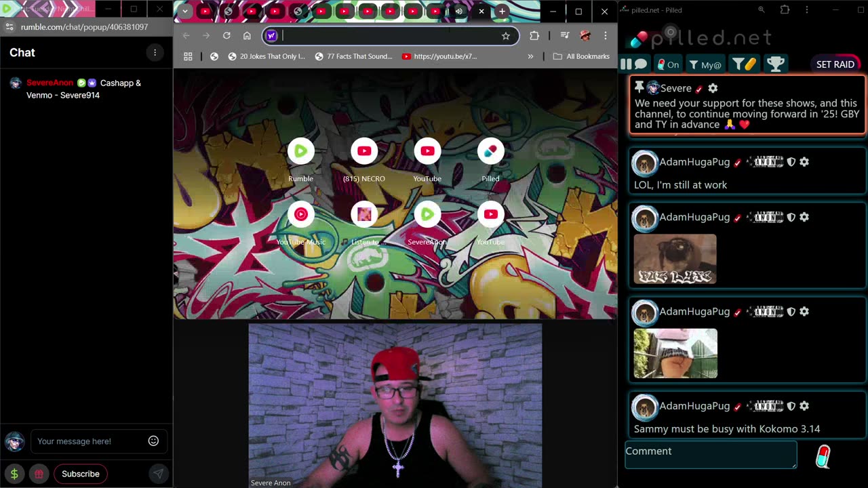Open AdamHugaPug's pink image thumbnail
The image size is (868, 488).
pos(675,353)
